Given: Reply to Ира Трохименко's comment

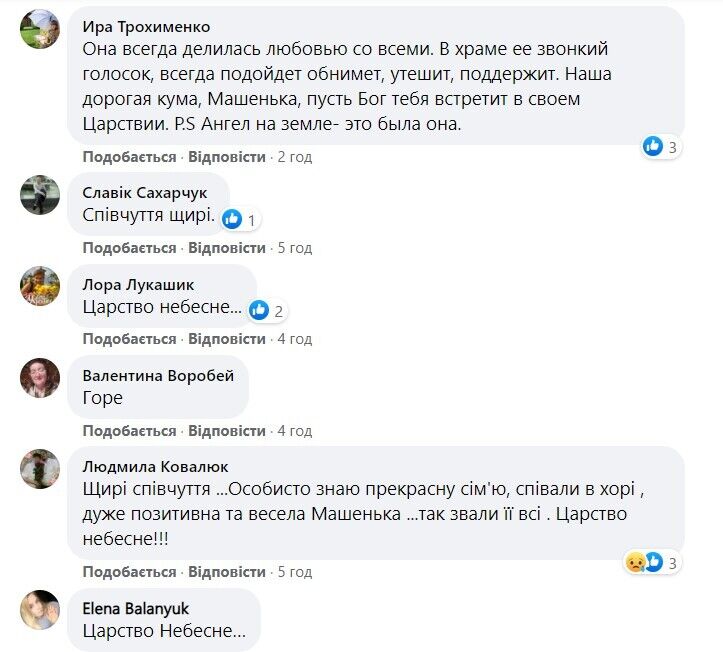Looking at the screenshot, I should pyautogui.click(x=227, y=157).
